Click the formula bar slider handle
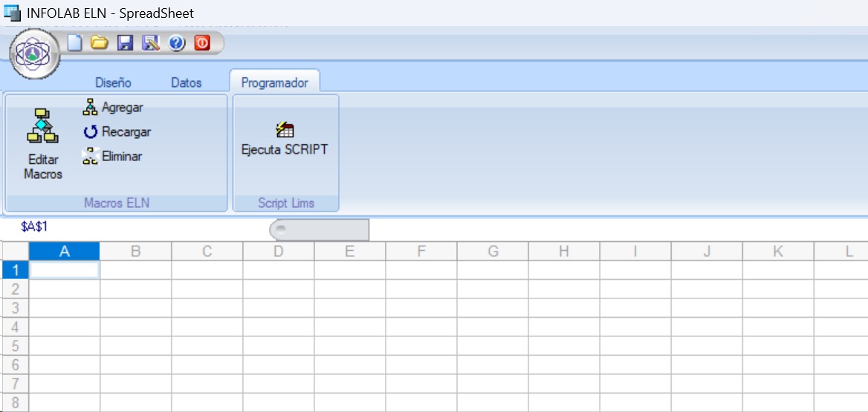The width and height of the screenshot is (868, 412). click(x=281, y=229)
